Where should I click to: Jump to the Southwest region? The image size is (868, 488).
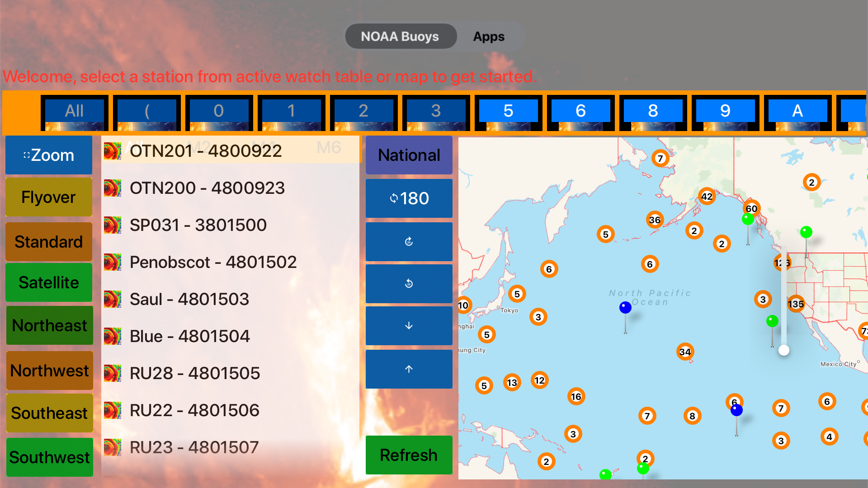50,457
